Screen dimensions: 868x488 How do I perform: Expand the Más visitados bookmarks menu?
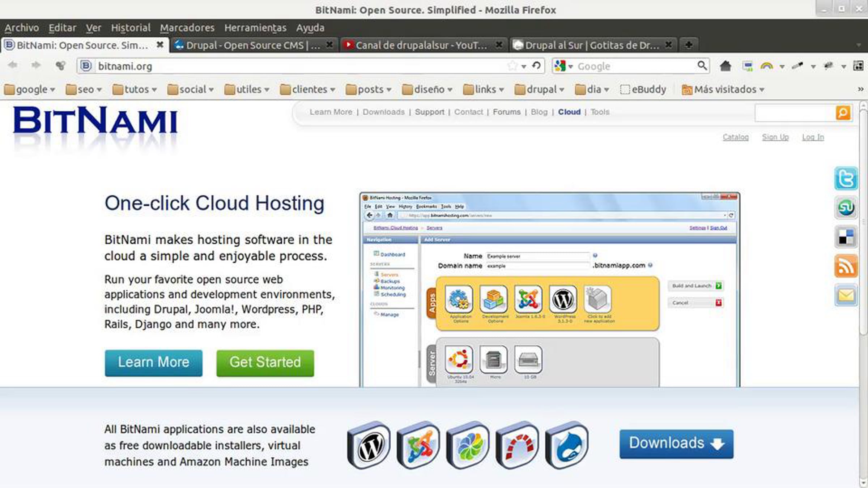(723, 89)
